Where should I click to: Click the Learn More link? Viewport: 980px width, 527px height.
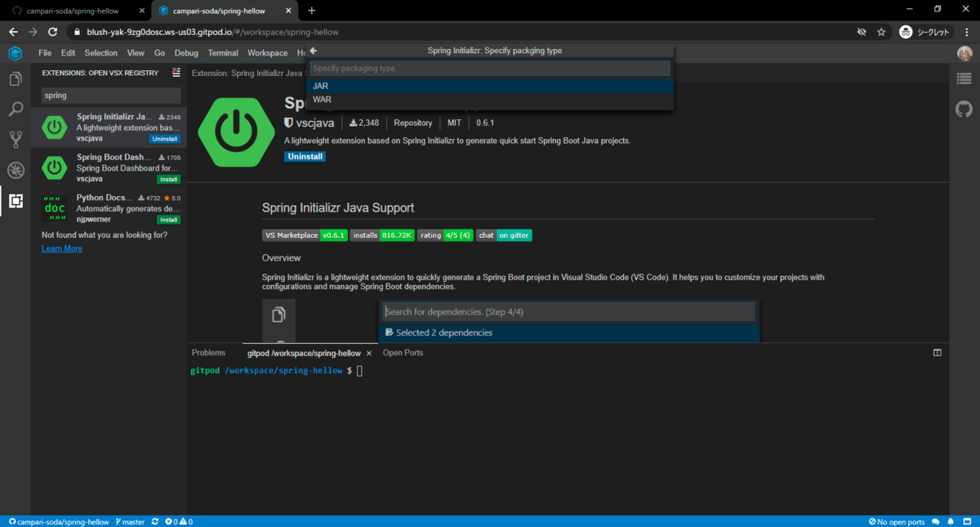(62, 248)
